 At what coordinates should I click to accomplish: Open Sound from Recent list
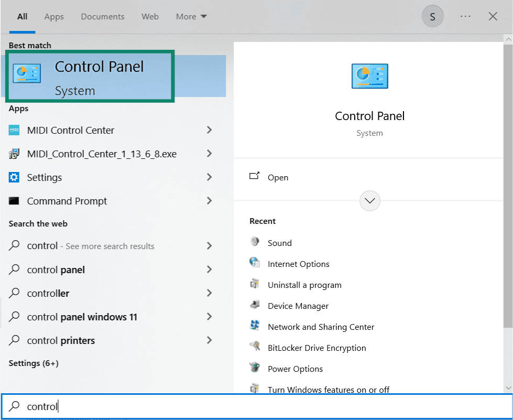(x=279, y=242)
